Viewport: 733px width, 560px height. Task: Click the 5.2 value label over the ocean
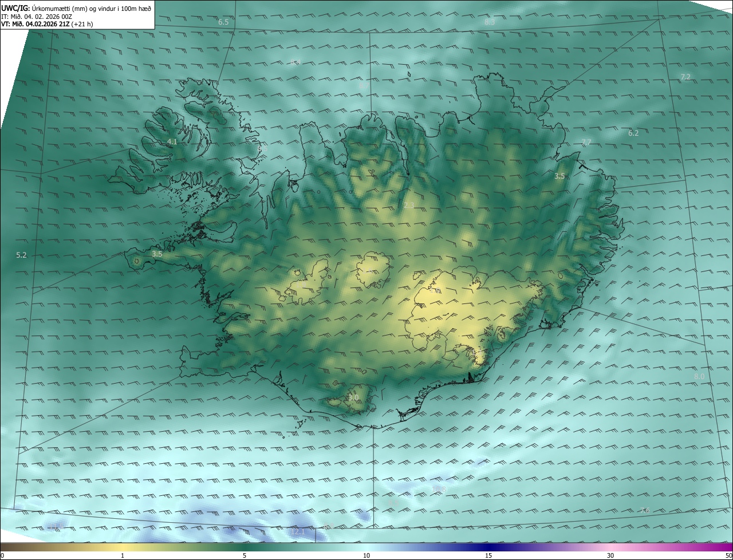coord(21,255)
